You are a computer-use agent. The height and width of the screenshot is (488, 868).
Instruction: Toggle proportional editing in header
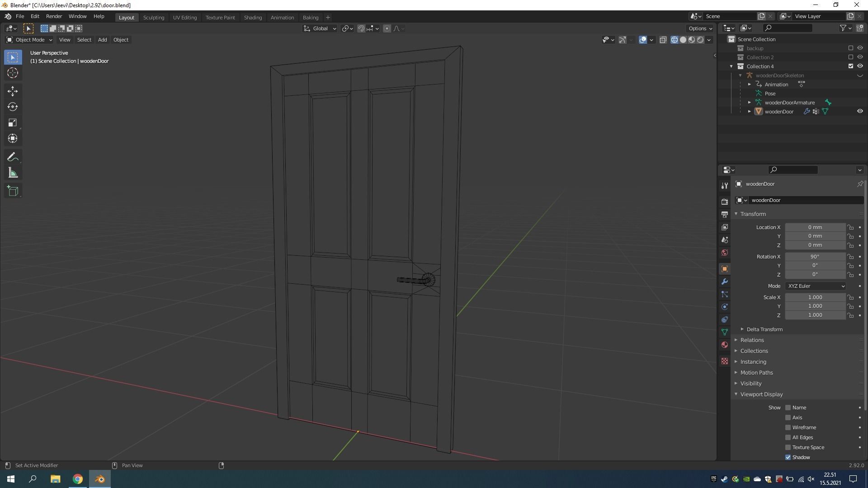click(387, 28)
